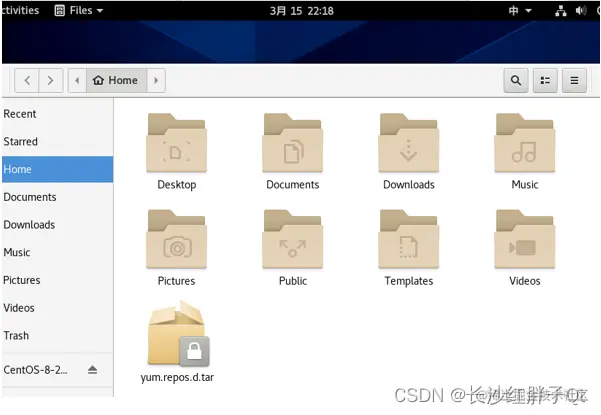Open the volume speaker icon

[x=581, y=11]
